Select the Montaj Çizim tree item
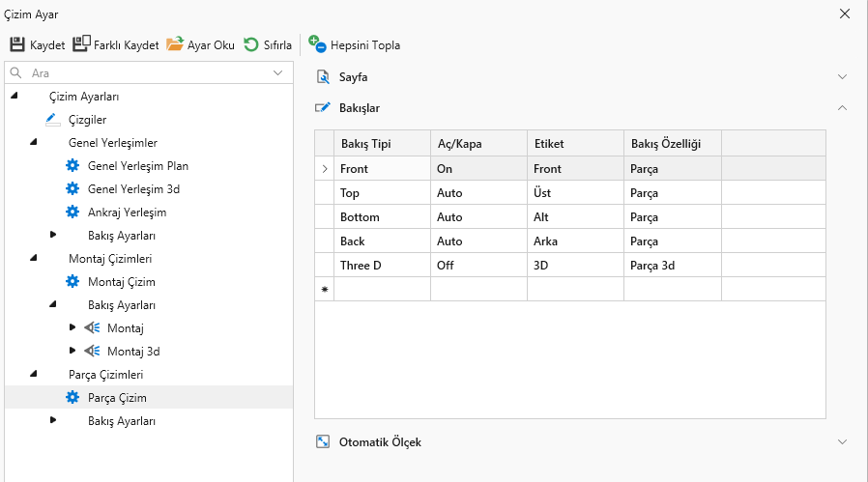 tap(121, 282)
